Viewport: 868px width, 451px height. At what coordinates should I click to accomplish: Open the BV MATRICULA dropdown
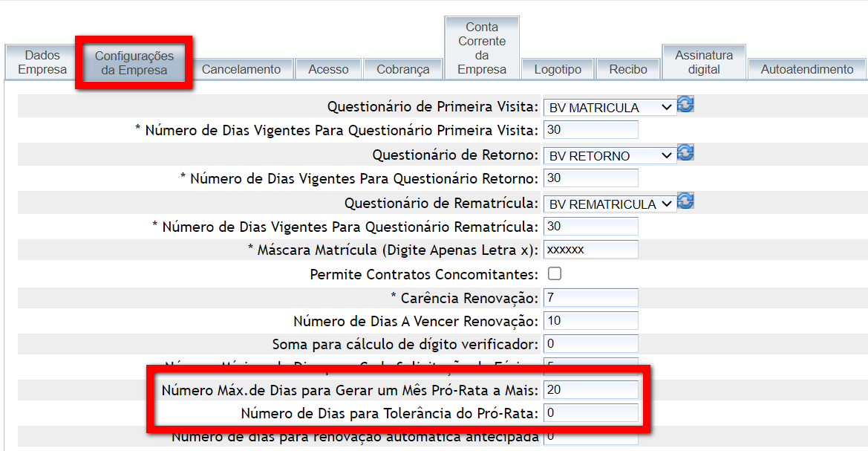(610, 108)
